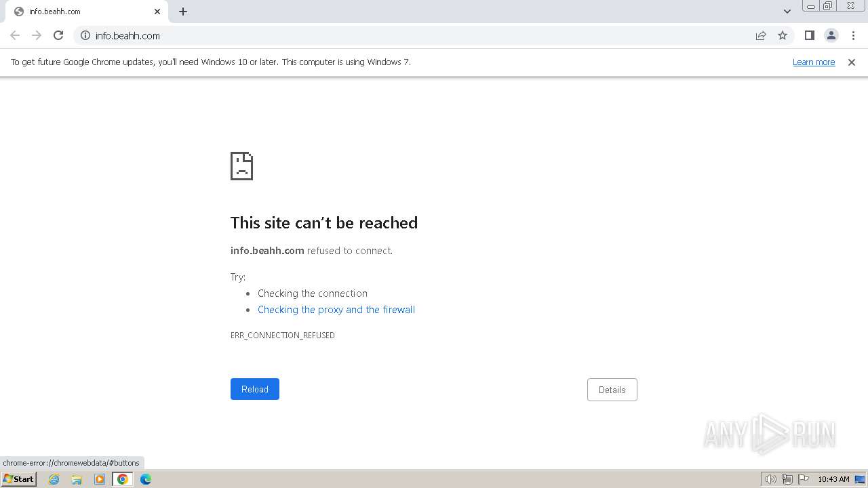The image size is (868, 488).
Task: Click the sad page error icon
Action: (242, 166)
